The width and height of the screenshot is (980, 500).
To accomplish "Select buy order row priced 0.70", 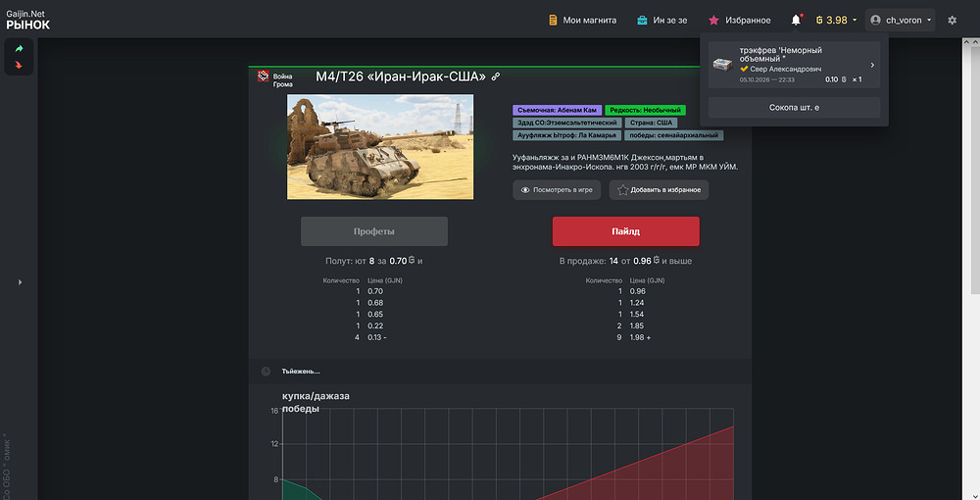I will 368,291.
